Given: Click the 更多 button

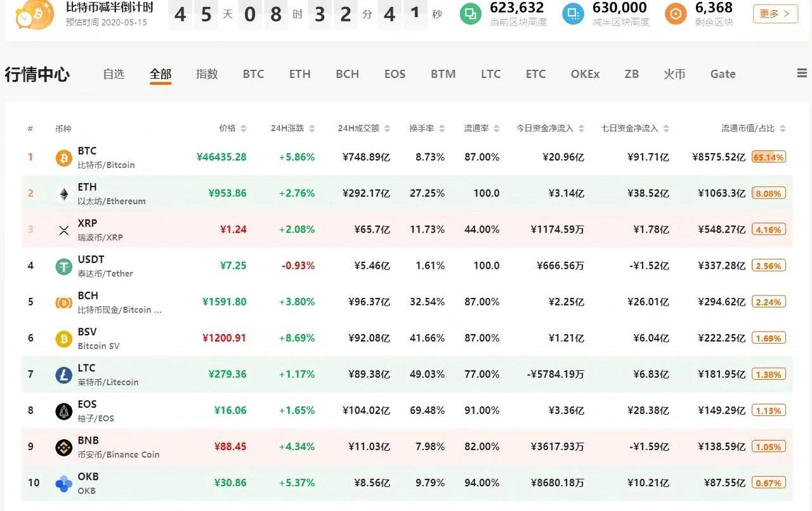Looking at the screenshot, I should point(775,13).
